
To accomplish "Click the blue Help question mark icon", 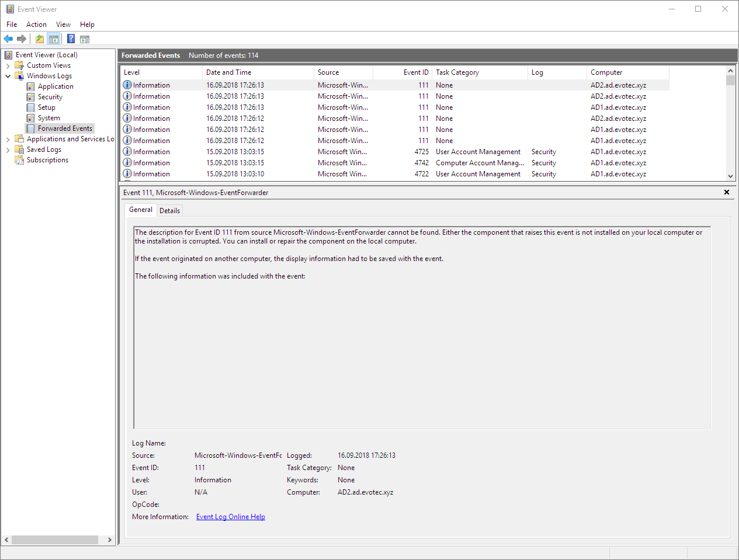I will pos(71,39).
